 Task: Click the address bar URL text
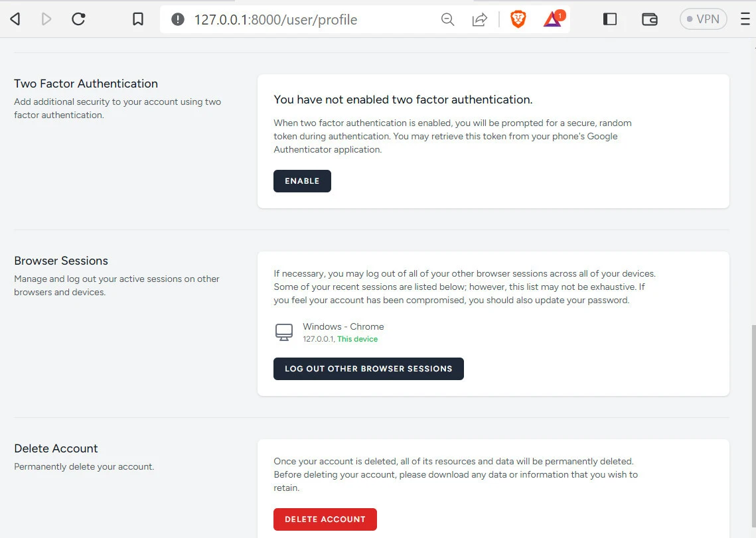[275, 20]
